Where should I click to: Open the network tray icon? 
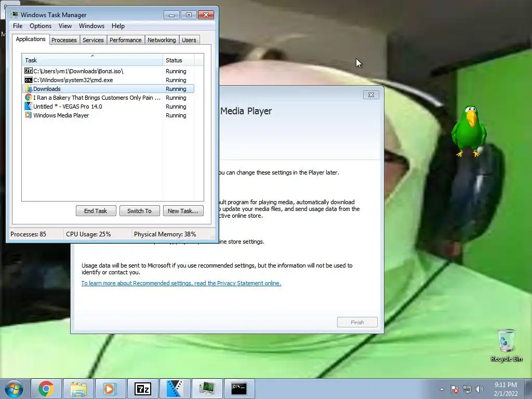point(467,389)
